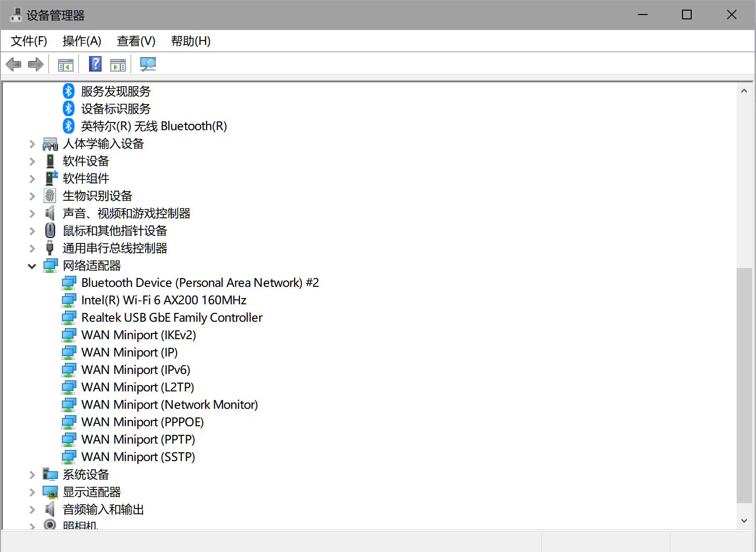The height and width of the screenshot is (552, 756).
Task: Collapse the 网络适配器 node
Action: click(32, 266)
